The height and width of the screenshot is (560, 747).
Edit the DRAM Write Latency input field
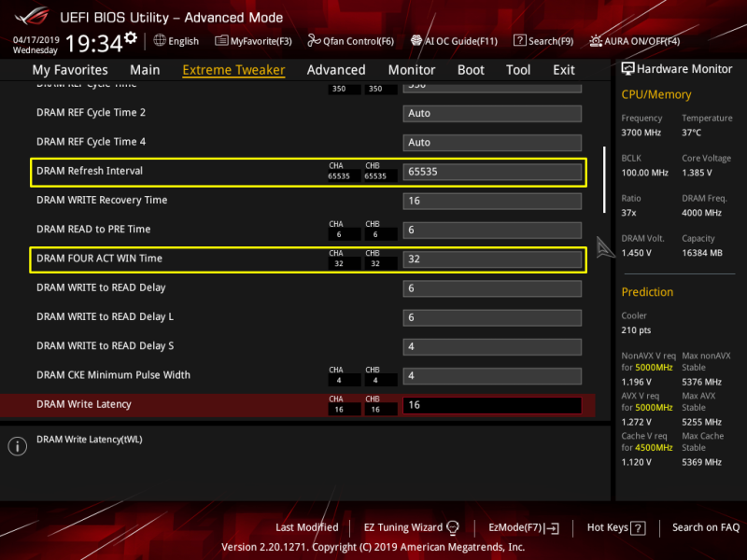[492, 405]
